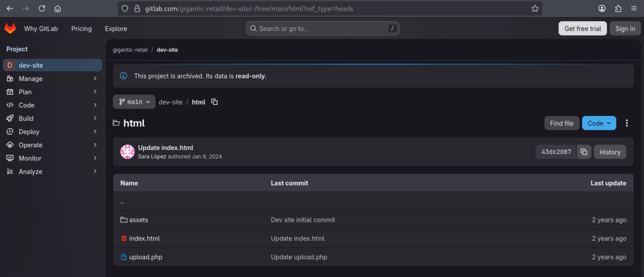
Task: Bookmark the page with the star icon
Action: [534, 8]
